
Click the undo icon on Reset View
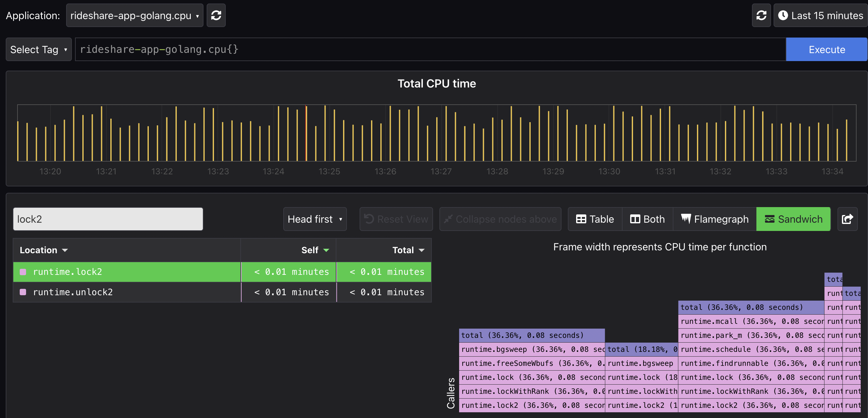[x=369, y=219]
